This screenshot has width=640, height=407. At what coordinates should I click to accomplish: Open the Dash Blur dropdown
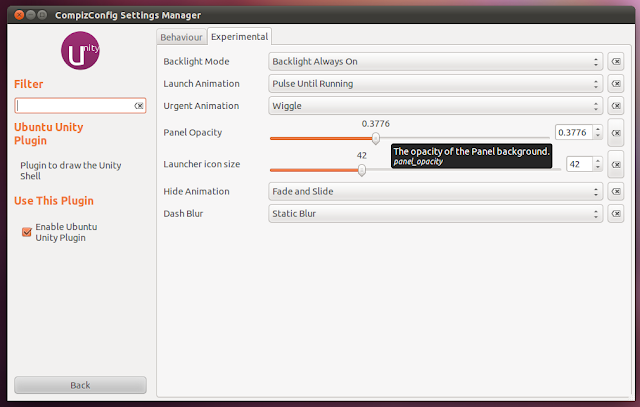[435, 214]
